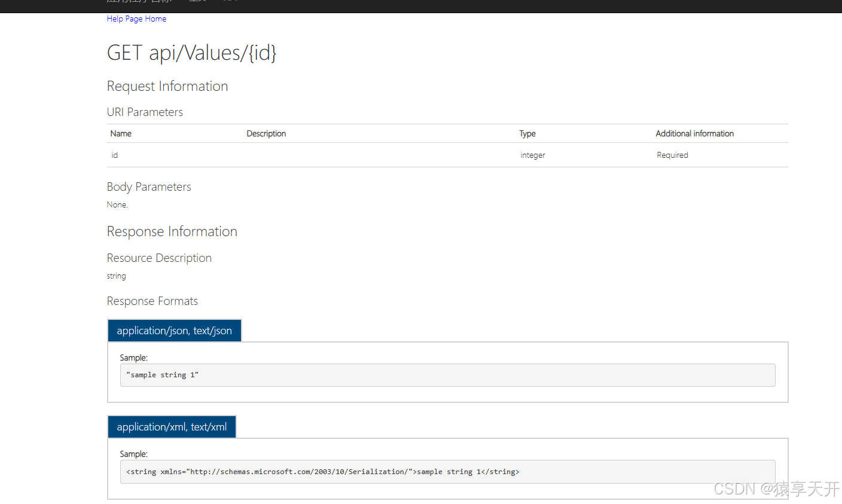The height and width of the screenshot is (504, 842).
Task: Click the Response Formats heading
Action: 152,301
